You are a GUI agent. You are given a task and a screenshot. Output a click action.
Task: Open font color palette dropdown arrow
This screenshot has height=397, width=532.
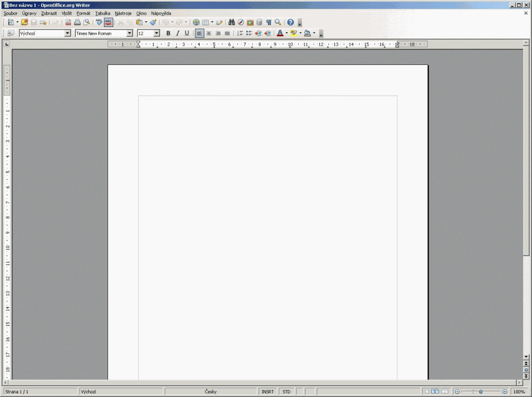287,33
